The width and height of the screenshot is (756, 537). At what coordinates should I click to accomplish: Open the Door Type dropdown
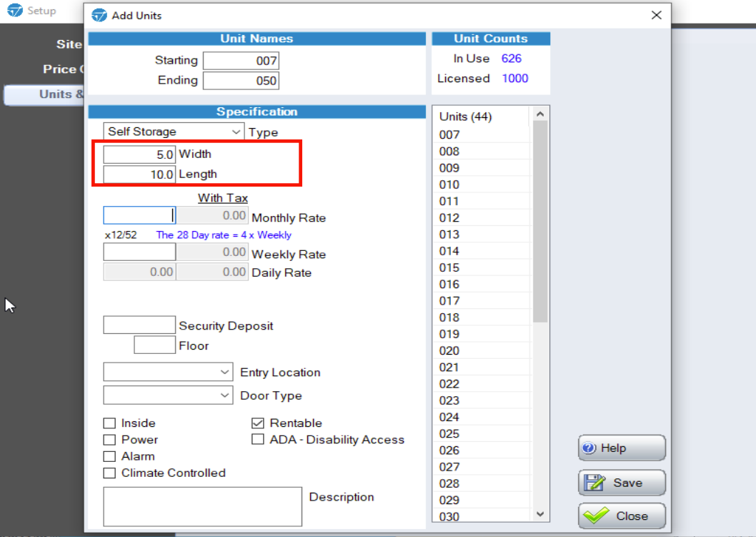coord(168,395)
